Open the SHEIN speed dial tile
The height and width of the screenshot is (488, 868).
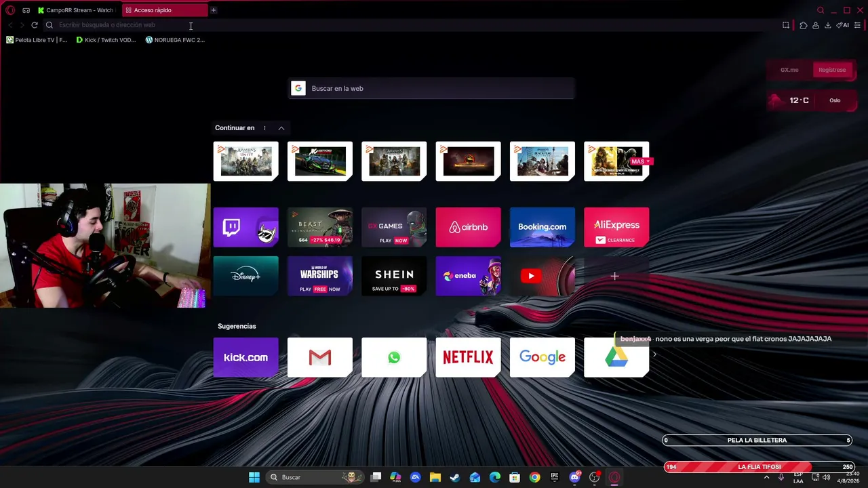click(394, 276)
